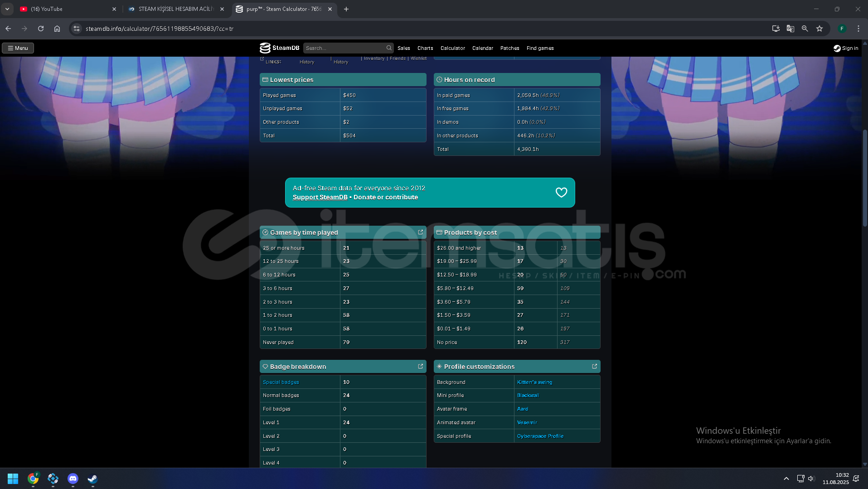
Task: Open Discord from the taskbar
Action: point(73,479)
